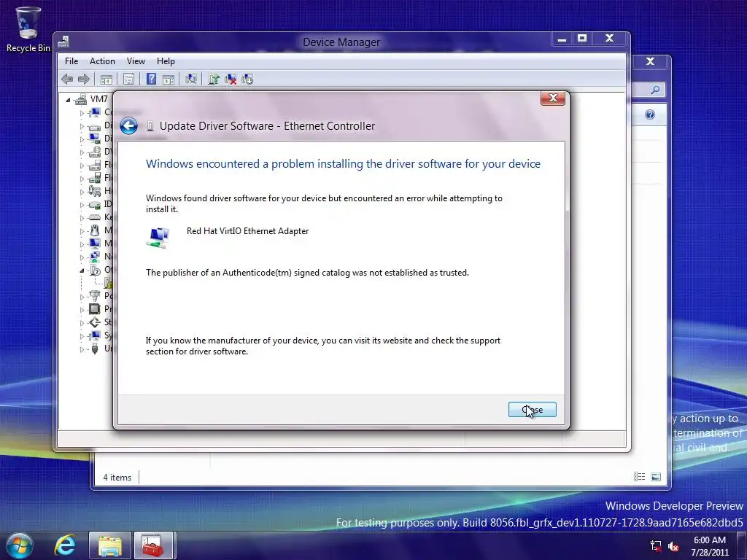This screenshot has height=560, width=747.
Task: Open the View menu in Device Manager
Action: click(136, 61)
